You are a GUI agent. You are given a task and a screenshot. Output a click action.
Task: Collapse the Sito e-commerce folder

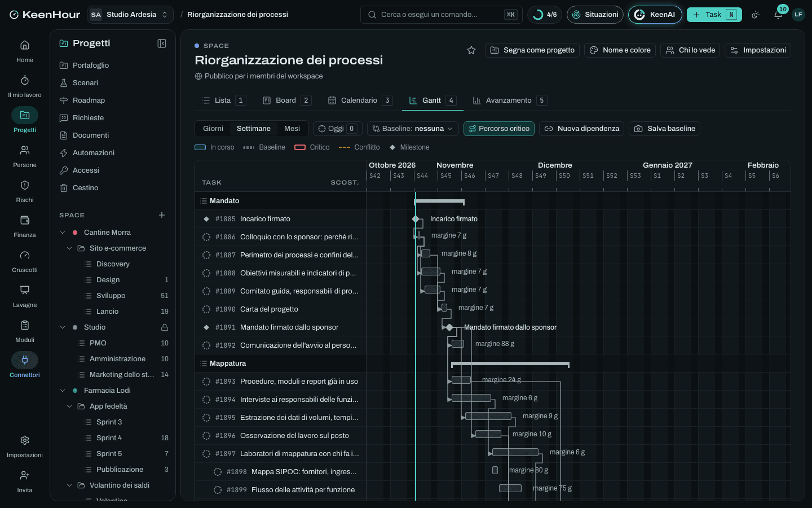pos(69,248)
